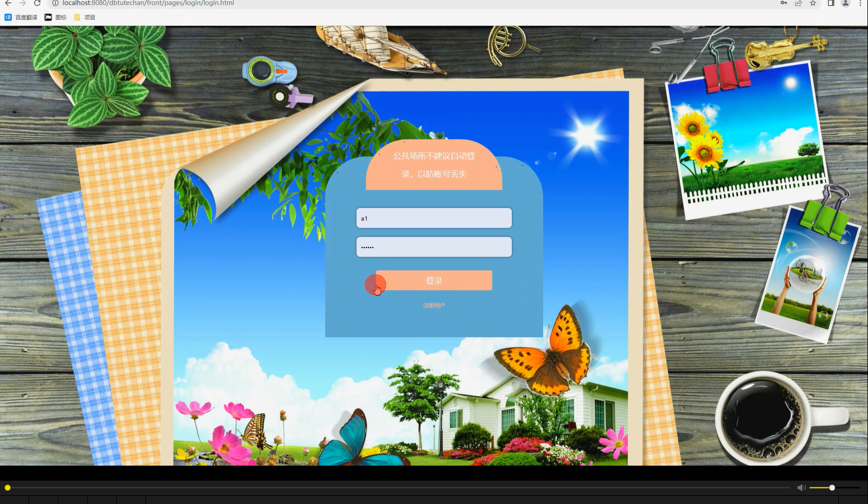Viewport: 868px width, 504px height.
Task: Click the password input field
Action: (434, 247)
